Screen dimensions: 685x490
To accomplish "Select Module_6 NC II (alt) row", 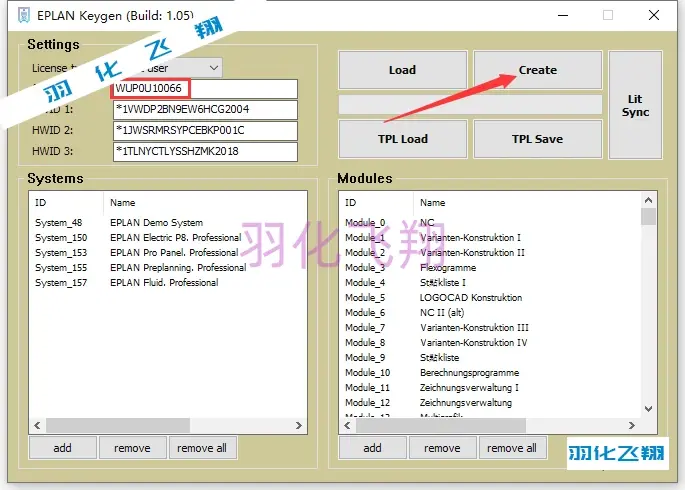I will pos(490,313).
